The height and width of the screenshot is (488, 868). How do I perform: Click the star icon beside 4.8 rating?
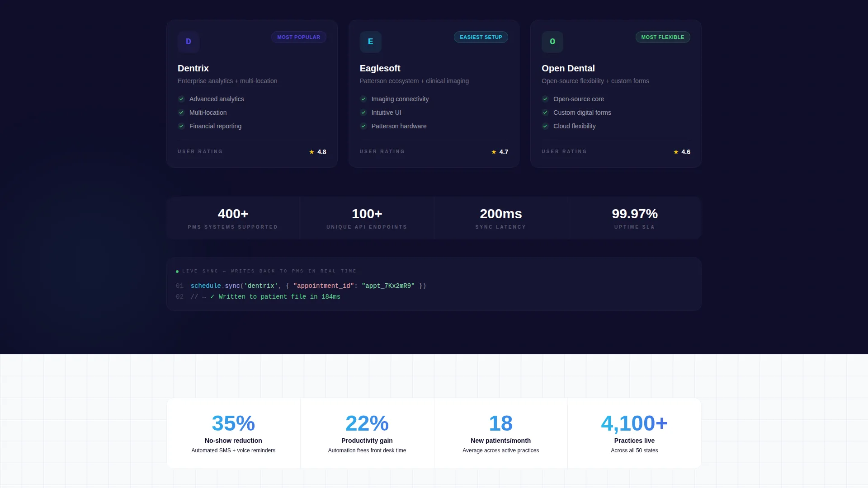pyautogui.click(x=311, y=152)
